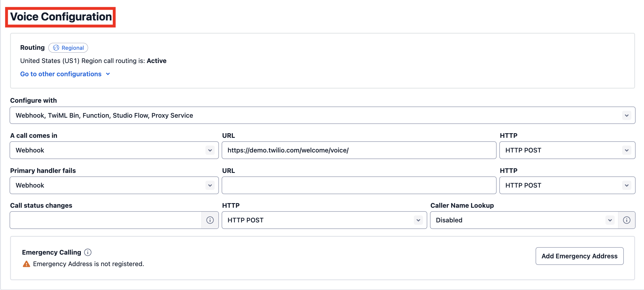Screen dimensions: 644x290
Task: Open the Caller Name Lookup dropdown
Action: click(524, 220)
